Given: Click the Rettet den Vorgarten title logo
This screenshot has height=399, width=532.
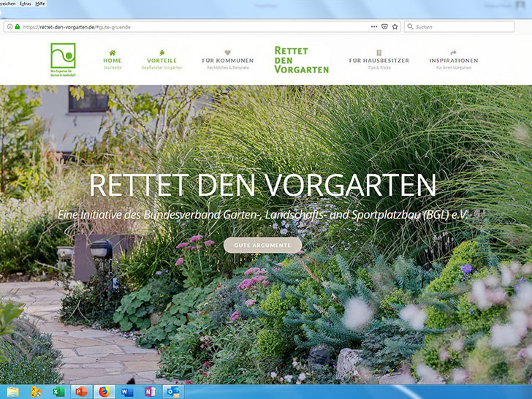Looking at the screenshot, I should [301, 60].
